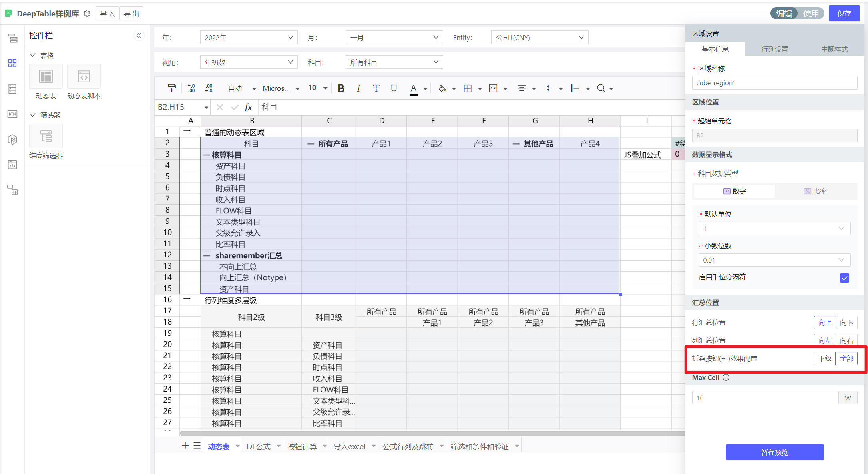Select the 动态表脚本 control icon
This screenshot has width=868, height=474.
click(84, 76)
